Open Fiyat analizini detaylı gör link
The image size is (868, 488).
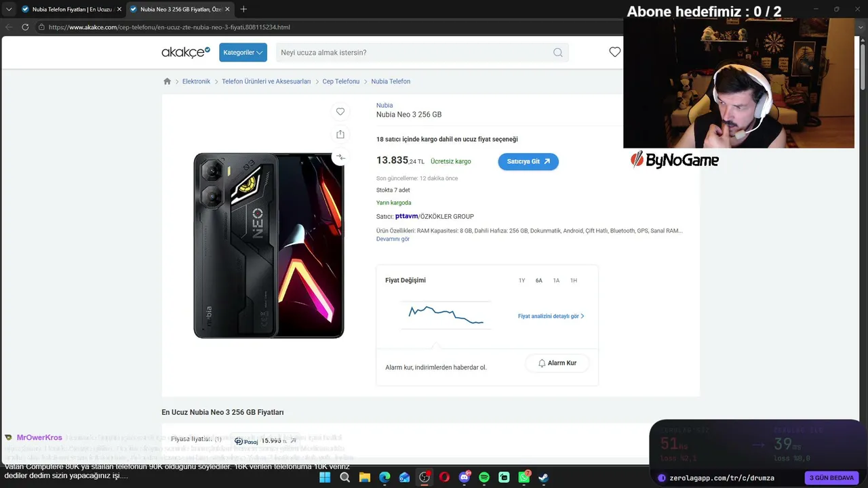(x=551, y=317)
